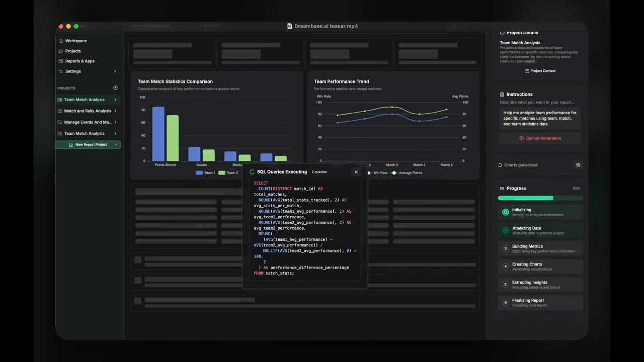Click the Workspace home icon

[x=61, y=41]
